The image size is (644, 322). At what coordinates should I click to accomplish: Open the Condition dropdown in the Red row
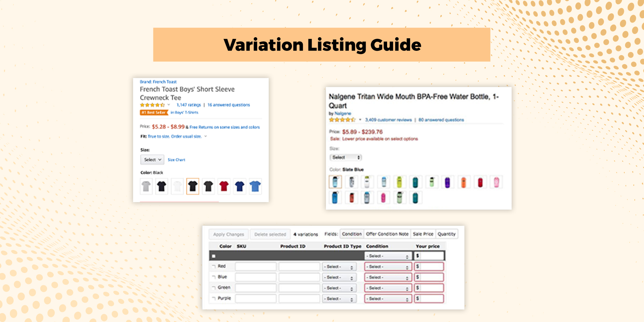click(387, 266)
